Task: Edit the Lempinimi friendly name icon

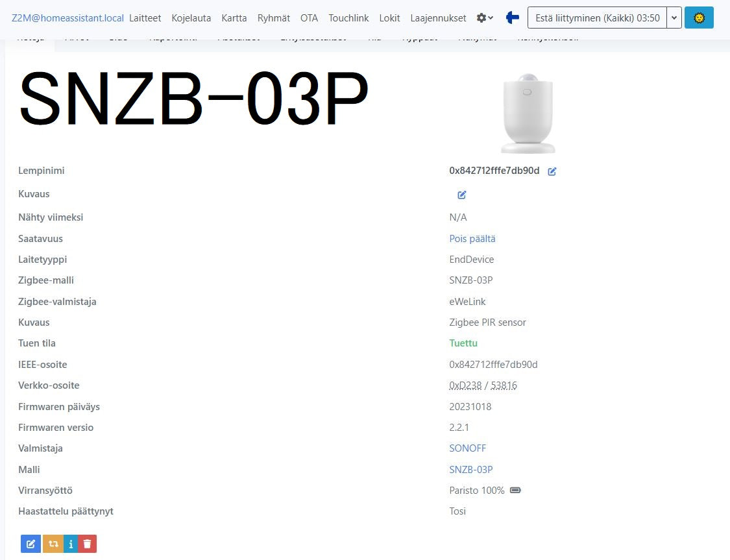Action: coord(552,171)
